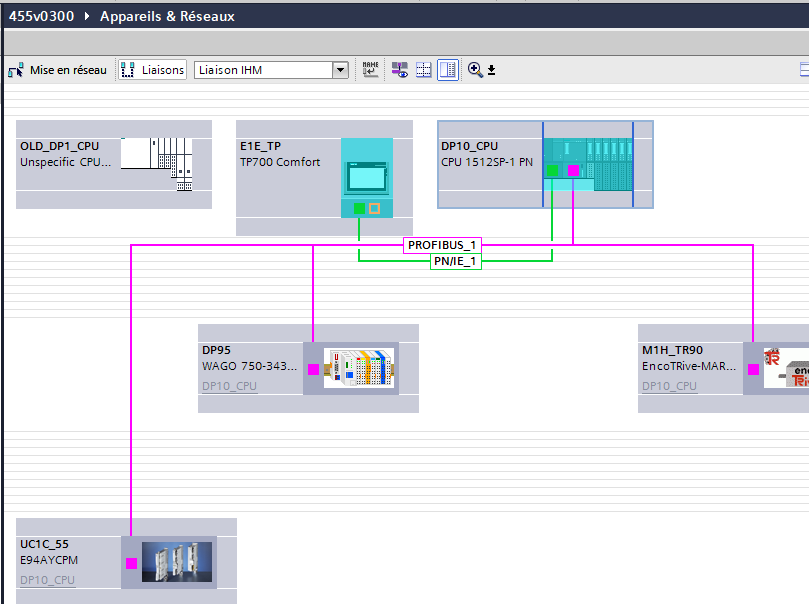
Task: Click the name/relabel connections icon
Action: pos(371,70)
